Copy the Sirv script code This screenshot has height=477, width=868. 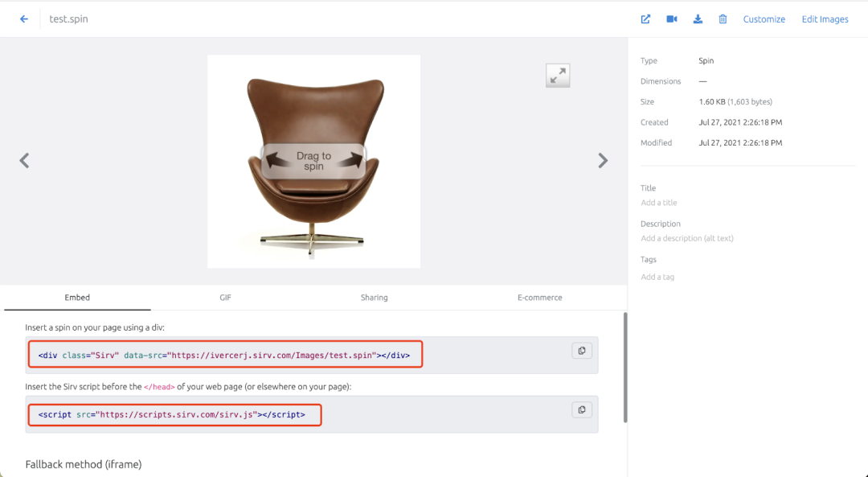(582, 410)
